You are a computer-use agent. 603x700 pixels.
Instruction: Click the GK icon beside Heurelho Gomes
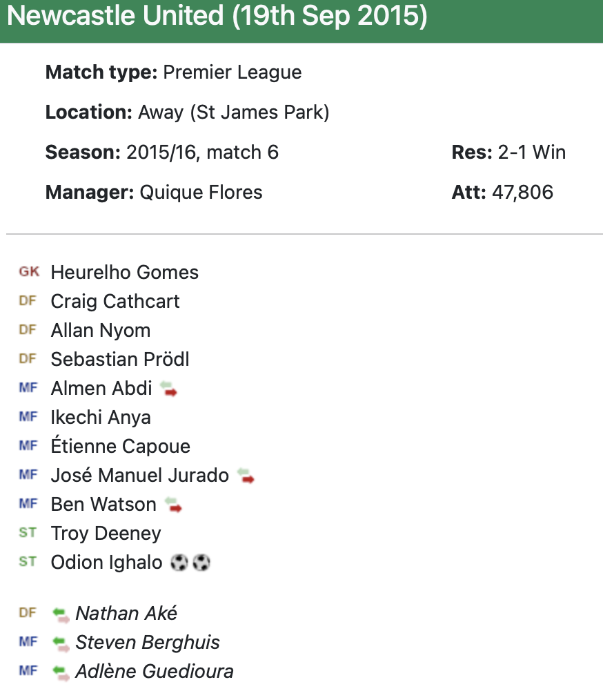click(x=29, y=272)
